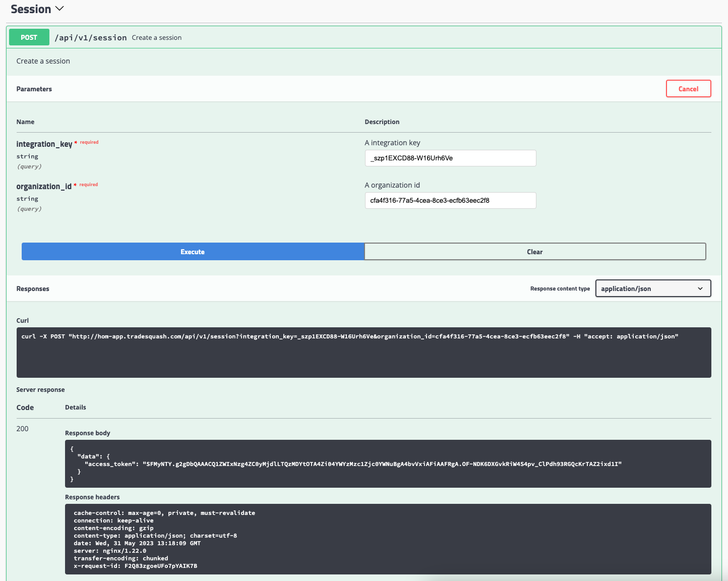728x581 pixels.
Task: Select the access_token value in response body
Action: click(382, 464)
